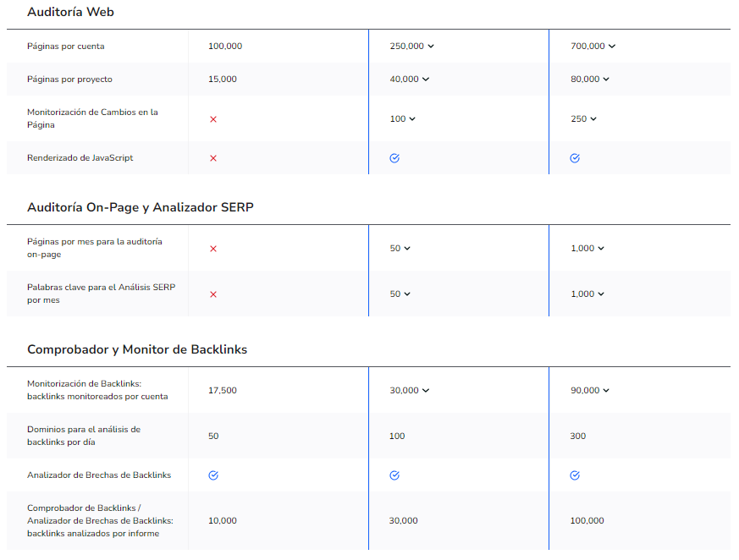Click the Dominios para el análisis de backlinks label
The image size is (739, 560).
tap(84, 436)
